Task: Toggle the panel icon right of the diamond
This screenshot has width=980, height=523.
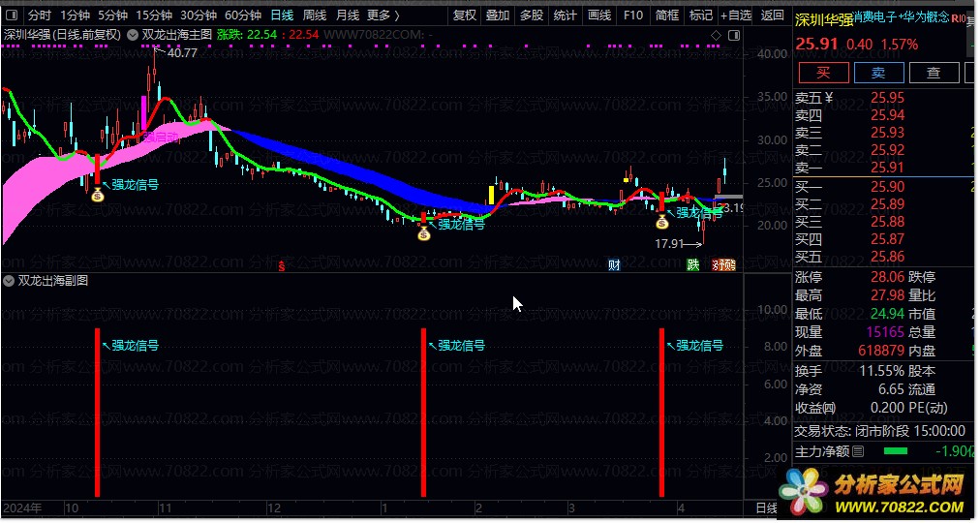Action: [734, 36]
